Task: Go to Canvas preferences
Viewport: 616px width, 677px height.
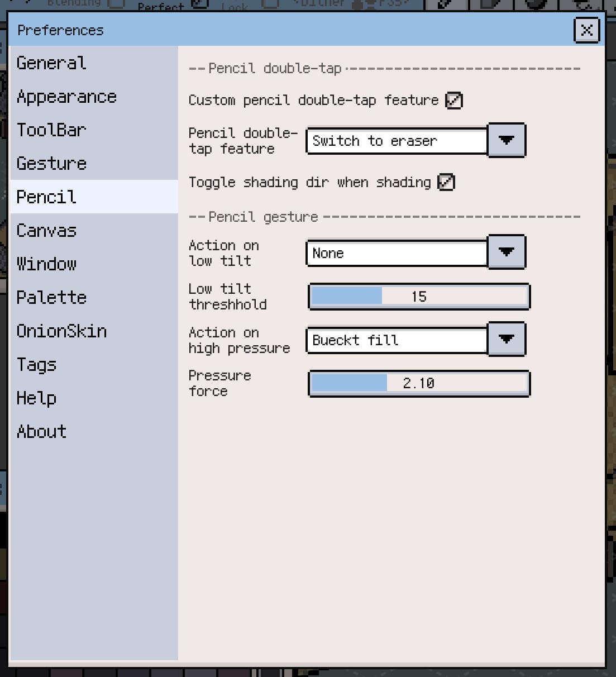Action: (46, 231)
